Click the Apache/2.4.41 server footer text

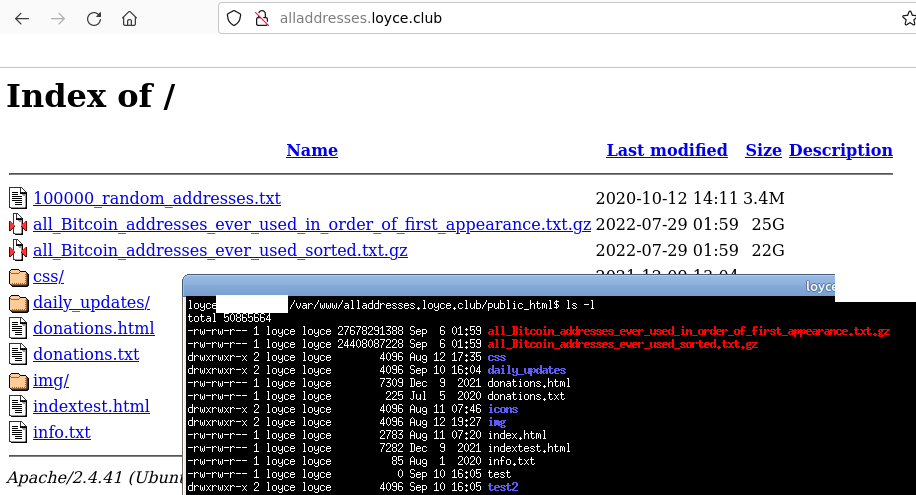click(x=94, y=477)
